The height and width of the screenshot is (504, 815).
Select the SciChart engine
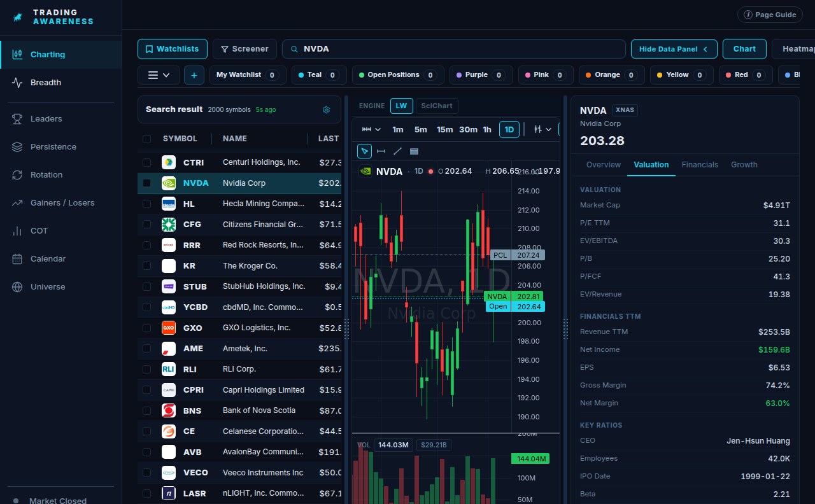click(436, 106)
